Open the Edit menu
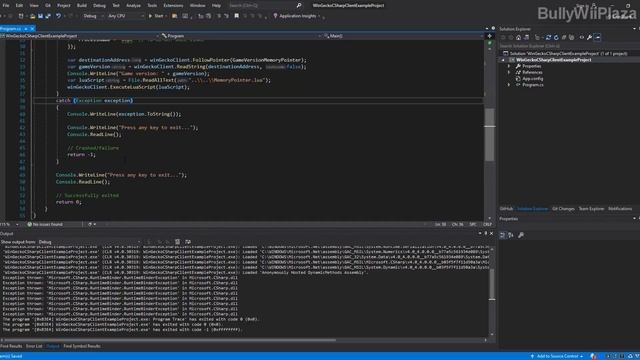The height and width of the screenshot is (360, 640). pos(19,5)
